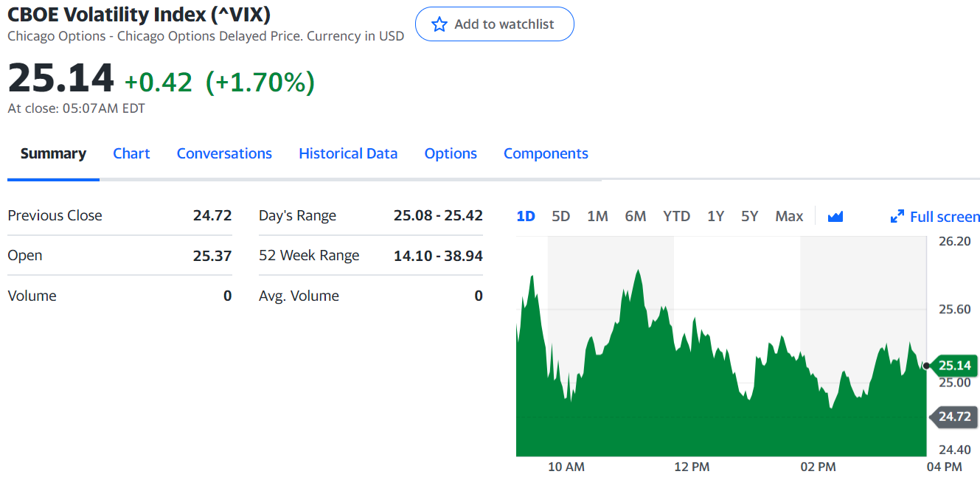Click the CBOE Volatility Index (^VIX) title
The height and width of the screenshot is (477, 980).
(139, 14)
